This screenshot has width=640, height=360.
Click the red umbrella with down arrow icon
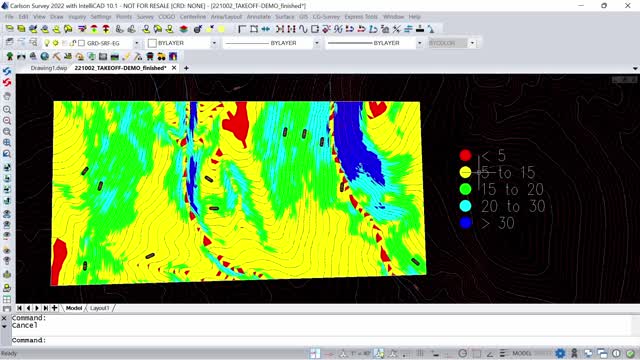tap(106, 29)
